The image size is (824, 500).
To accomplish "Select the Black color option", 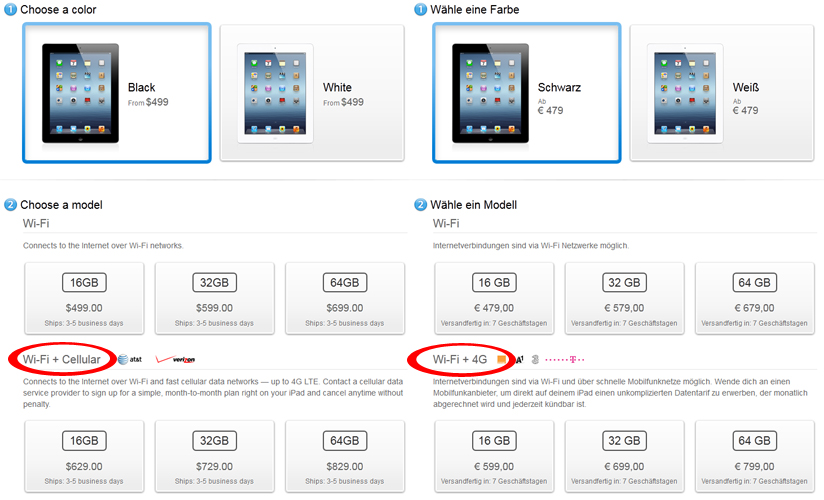I will [117, 93].
